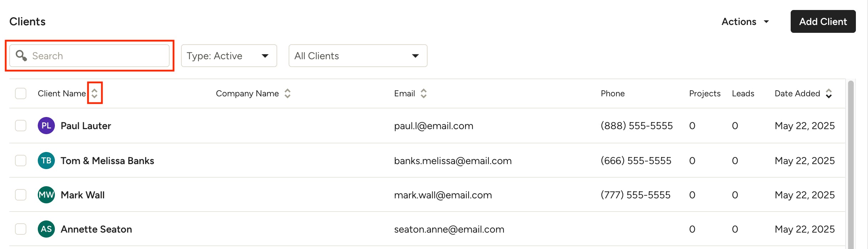The image size is (868, 249).
Task: Click into the Search field
Action: pos(96,56)
